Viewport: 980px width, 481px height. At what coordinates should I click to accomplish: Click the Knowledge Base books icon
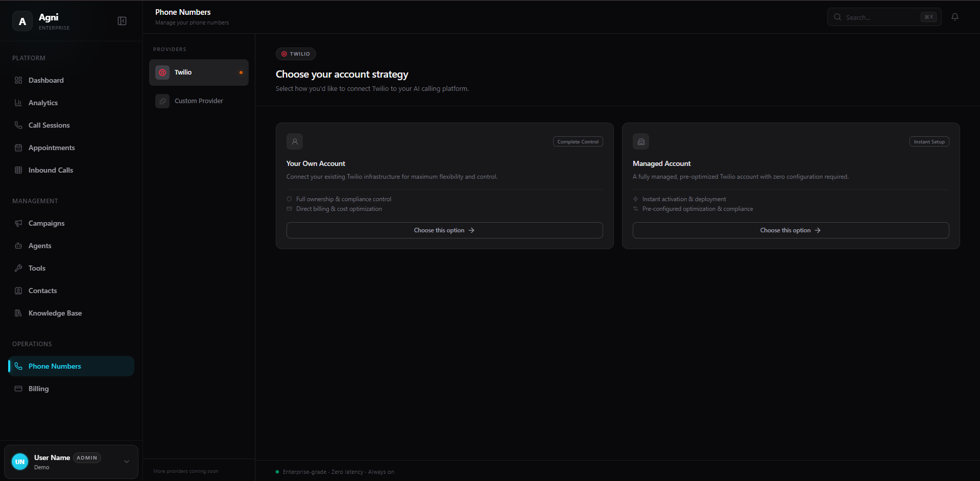tap(18, 313)
